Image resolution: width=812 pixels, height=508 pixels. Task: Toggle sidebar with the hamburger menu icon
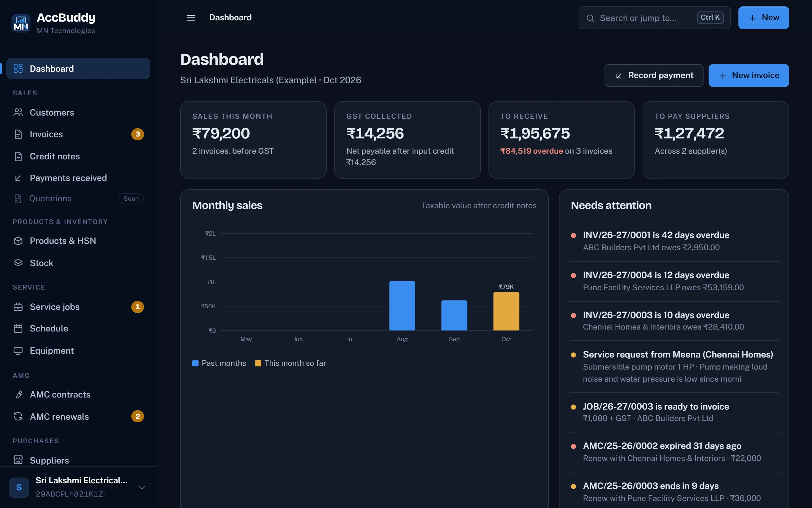point(191,18)
